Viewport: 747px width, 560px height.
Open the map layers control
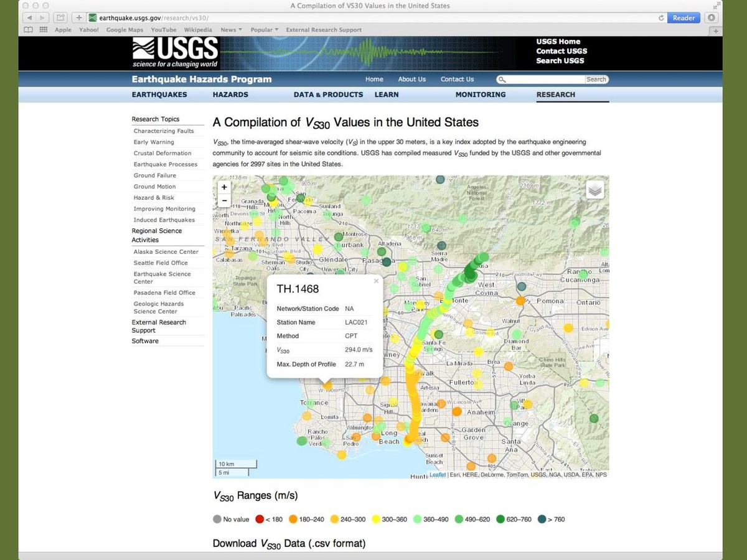pos(595,190)
